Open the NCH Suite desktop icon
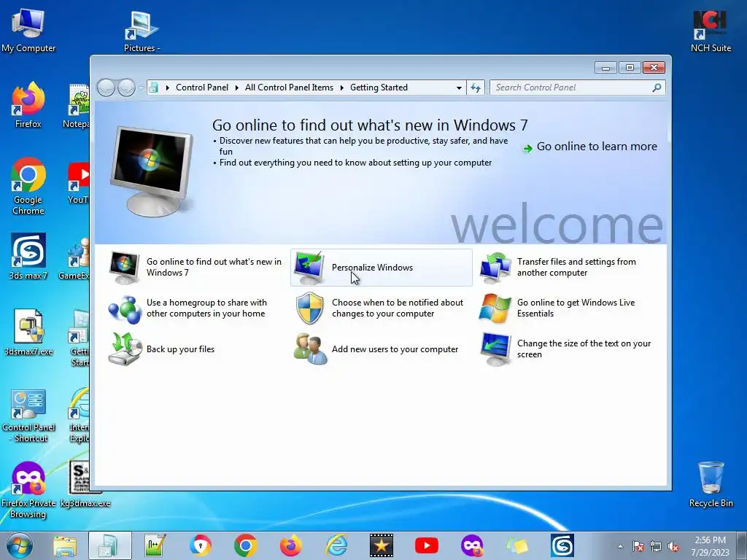The image size is (747, 560). [711, 29]
